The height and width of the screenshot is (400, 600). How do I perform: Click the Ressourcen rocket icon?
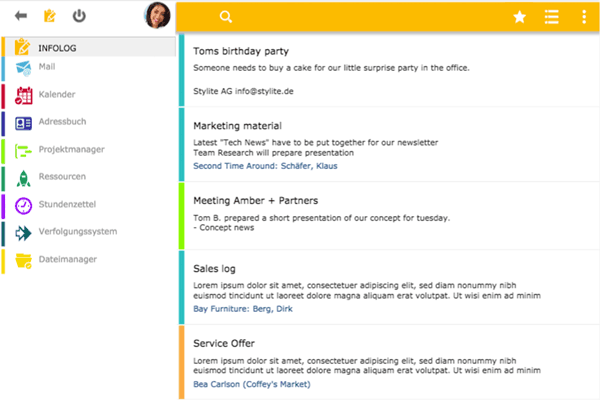[22, 178]
